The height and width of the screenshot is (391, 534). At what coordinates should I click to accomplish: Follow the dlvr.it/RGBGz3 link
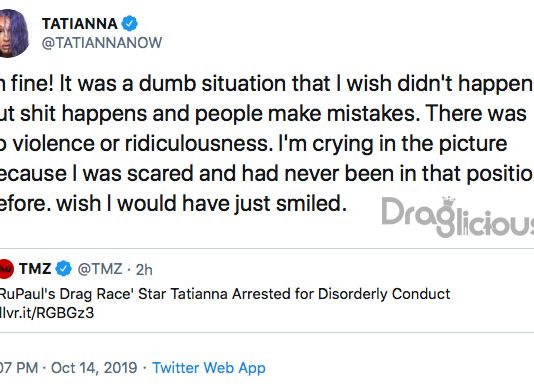coord(47,313)
